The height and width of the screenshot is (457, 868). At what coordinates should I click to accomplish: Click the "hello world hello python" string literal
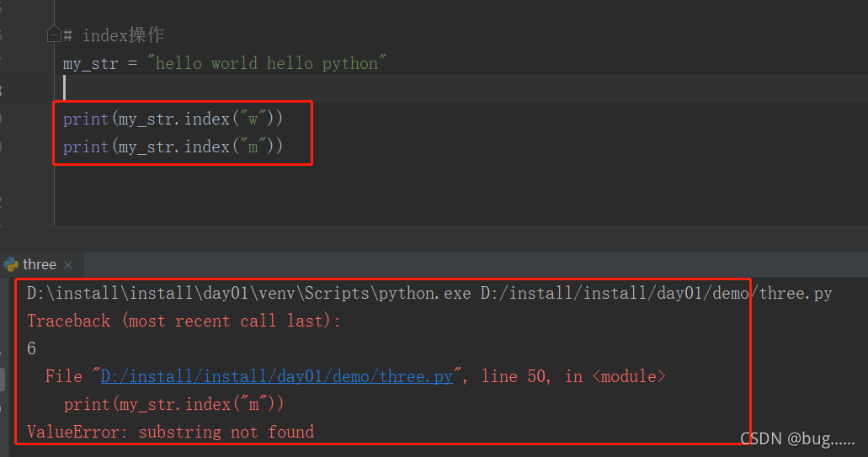pyautogui.click(x=266, y=63)
